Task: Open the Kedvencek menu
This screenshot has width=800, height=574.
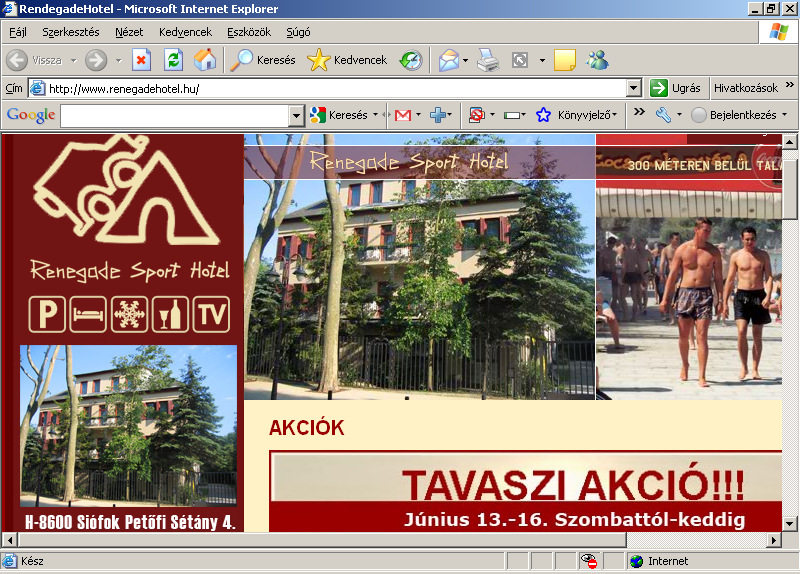Action: 185,32
